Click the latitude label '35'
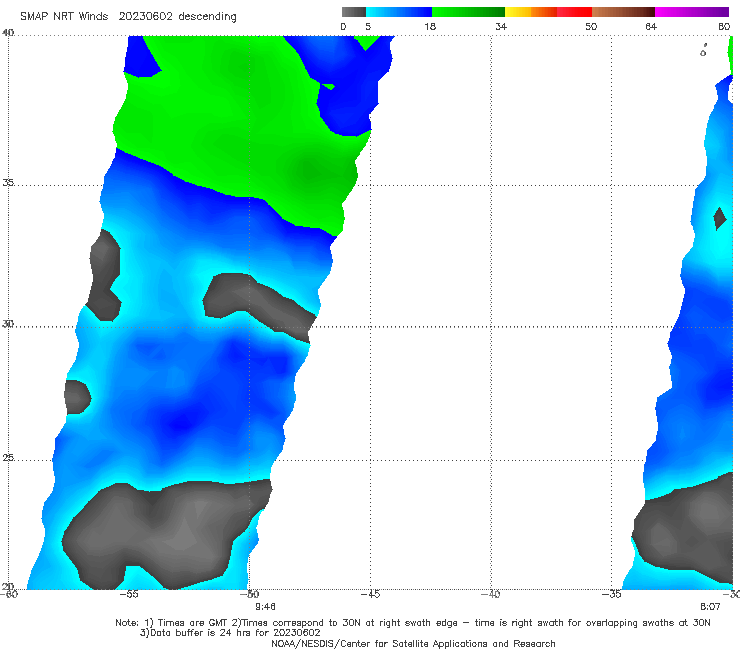This screenshot has height=650, width=740. click(8, 182)
